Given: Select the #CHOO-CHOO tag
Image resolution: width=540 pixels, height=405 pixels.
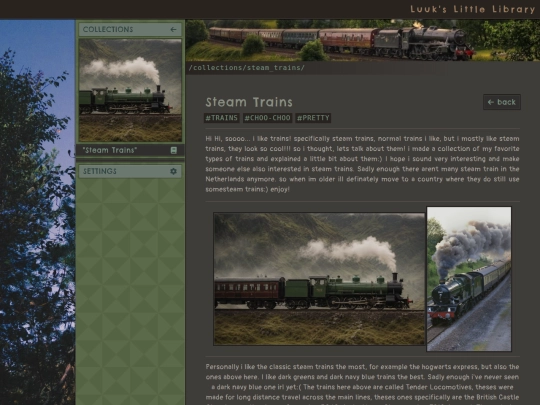Looking at the screenshot, I should pos(268,118).
